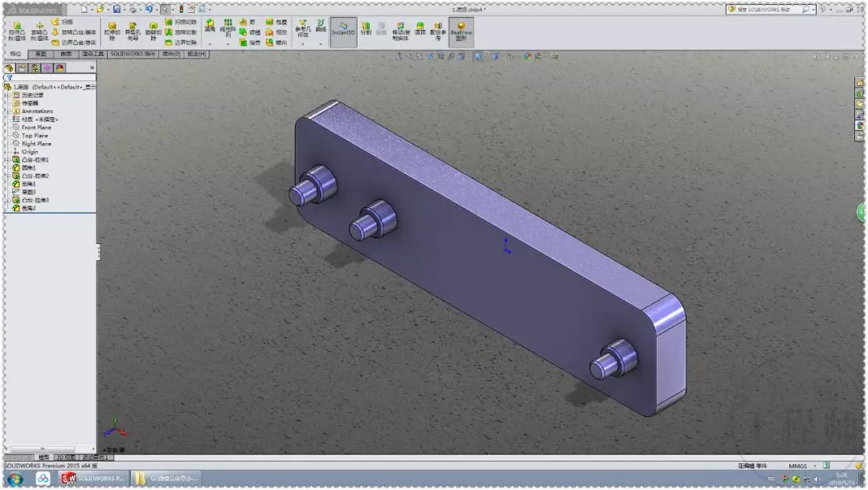Select the Boundary Boss/Base tool
Screen dimensions: 868x490
(x=74, y=43)
